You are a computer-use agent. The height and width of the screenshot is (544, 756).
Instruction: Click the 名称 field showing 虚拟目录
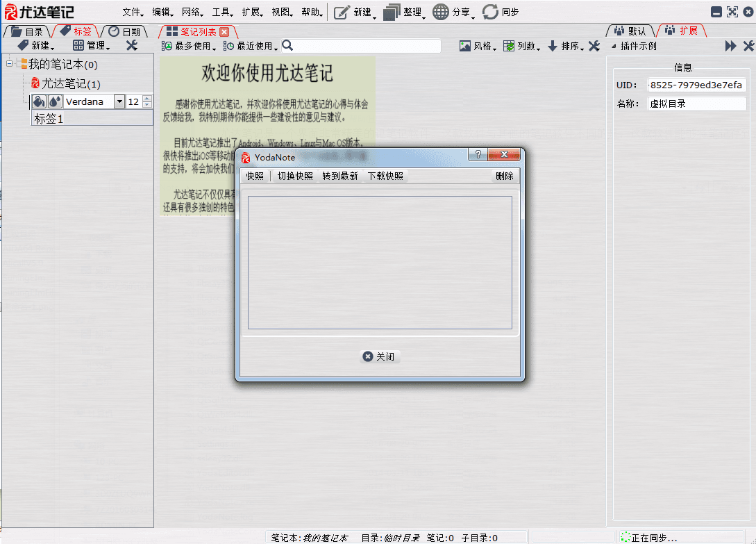click(x=696, y=104)
